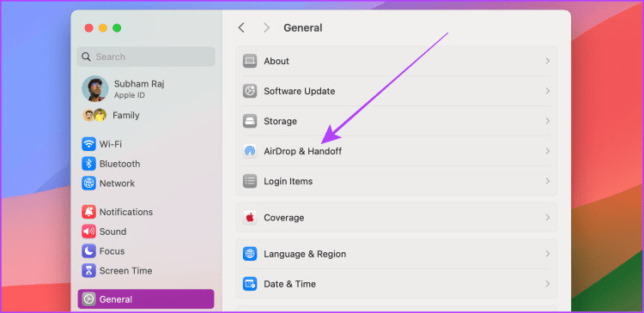The width and height of the screenshot is (644, 313).
Task: Open Sound settings label
Action: [x=112, y=232]
